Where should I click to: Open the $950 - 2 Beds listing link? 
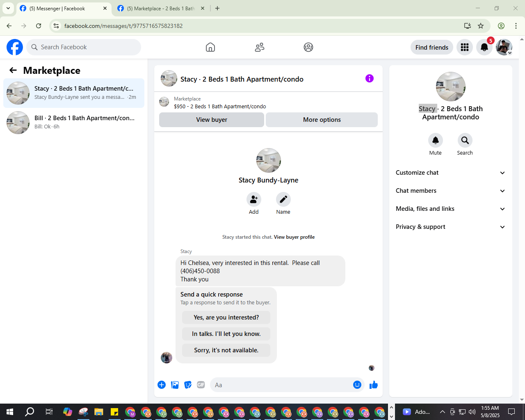(220, 106)
